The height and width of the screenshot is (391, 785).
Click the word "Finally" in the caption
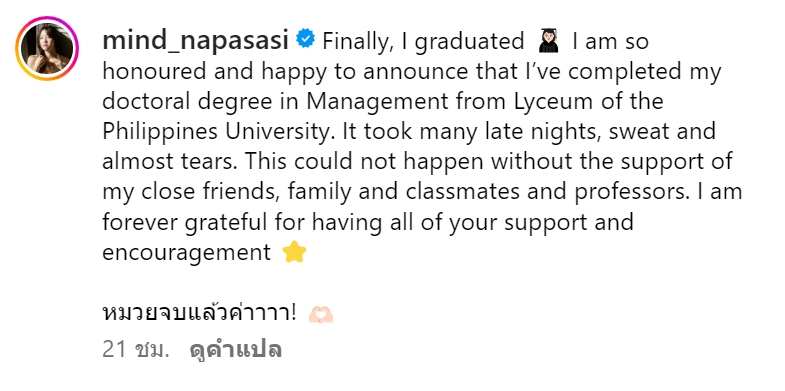[x=355, y=42]
